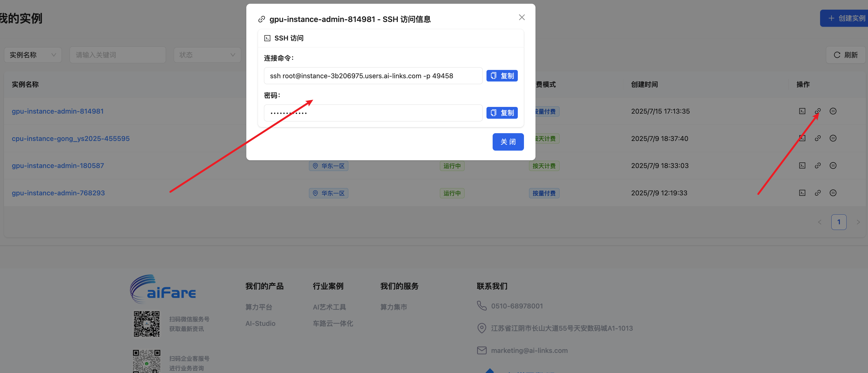Image resolution: width=868 pixels, height=373 pixels.
Task: Open the 实例名称 filter dropdown
Action: (x=33, y=55)
